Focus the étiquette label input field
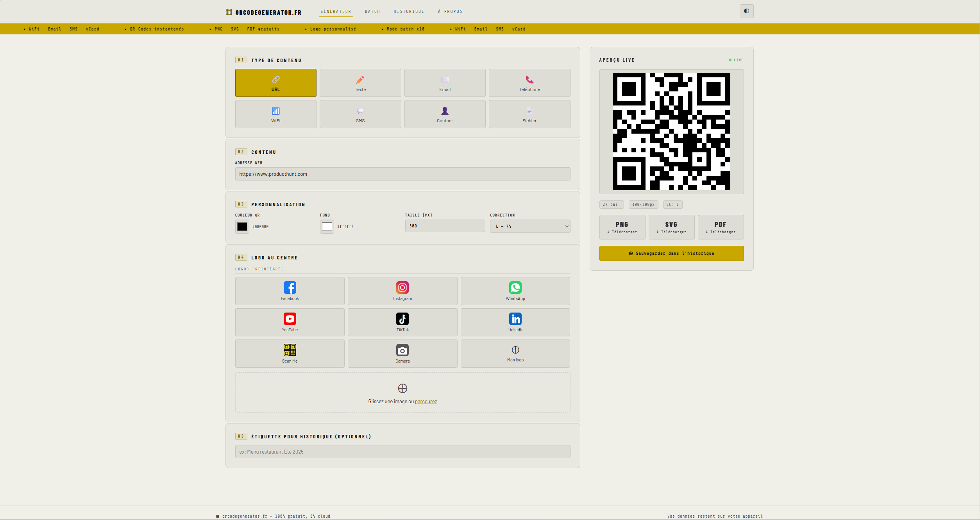The height and width of the screenshot is (520, 980). pyautogui.click(x=402, y=452)
